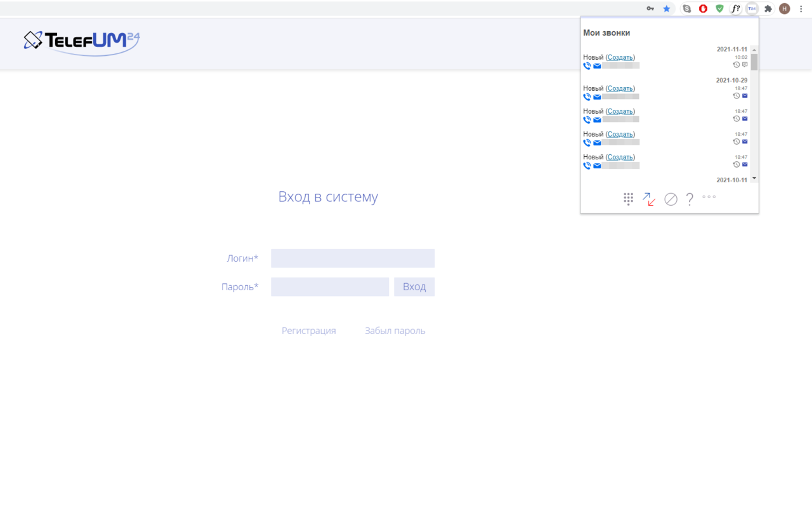812x508 pixels.
Task: Click the saved passwords key icon
Action: pos(650,9)
